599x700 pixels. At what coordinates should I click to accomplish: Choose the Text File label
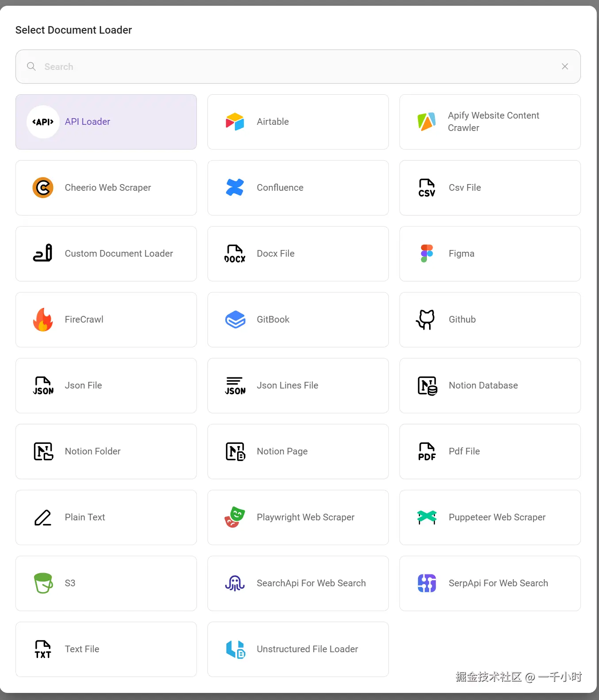pyautogui.click(x=82, y=649)
